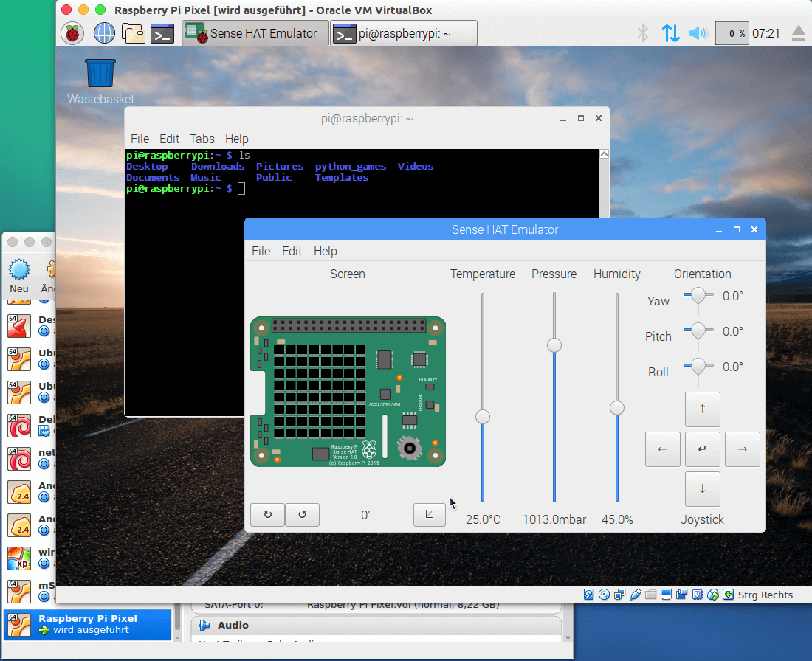The height and width of the screenshot is (661, 812).
Task: Click the 1013.0mbar pressure value
Action: pos(554,519)
